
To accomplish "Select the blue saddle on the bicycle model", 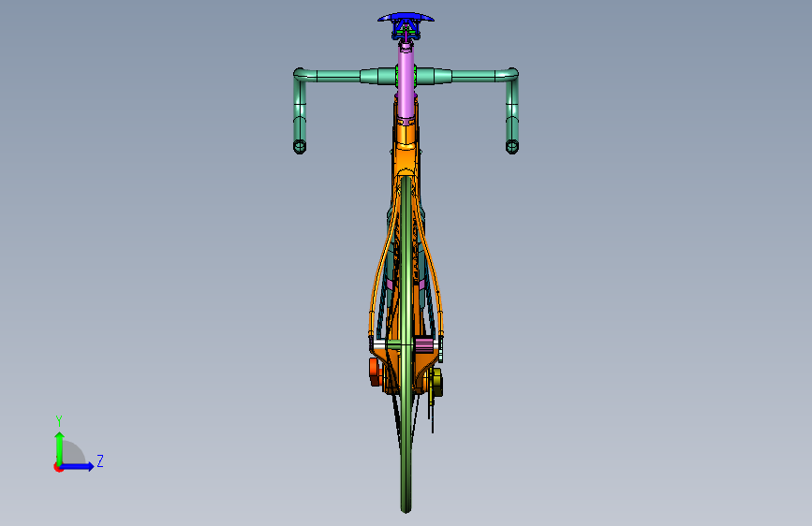I will pyautogui.click(x=406, y=18).
